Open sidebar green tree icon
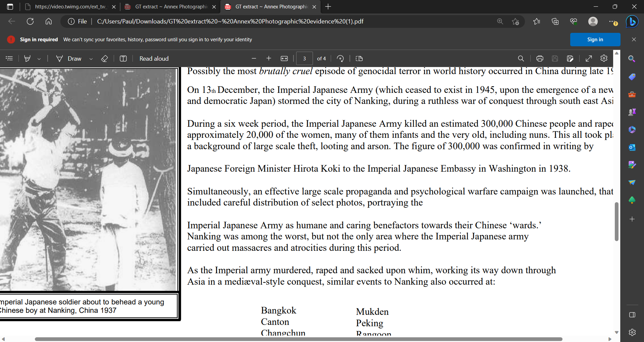This screenshot has height=342, width=644. (x=632, y=200)
